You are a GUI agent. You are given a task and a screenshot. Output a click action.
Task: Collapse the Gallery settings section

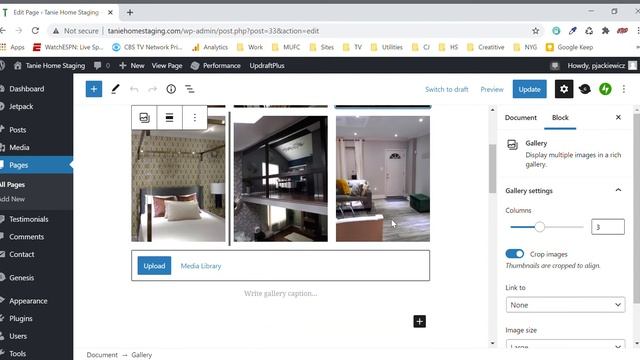(618, 190)
